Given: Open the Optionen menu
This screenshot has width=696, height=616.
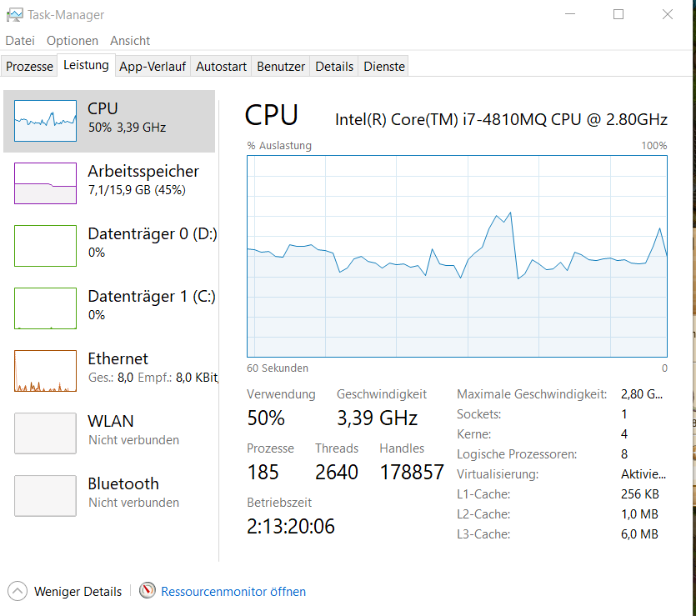Looking at the screenshot, I should pyautogui.click(x=73, y=41).
